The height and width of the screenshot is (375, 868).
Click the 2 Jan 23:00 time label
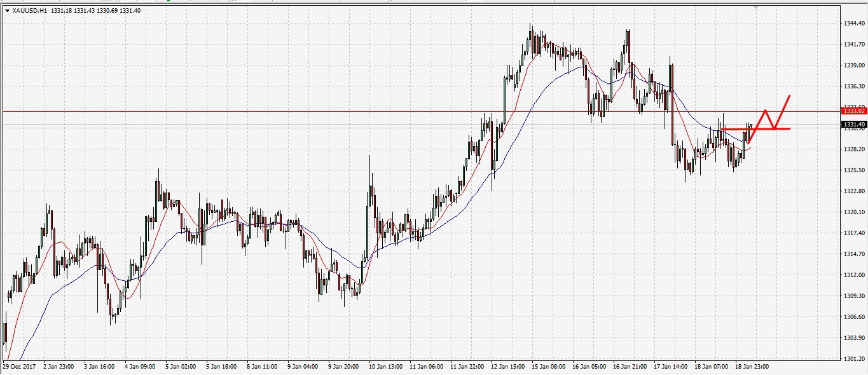click(x=57, y=367)
